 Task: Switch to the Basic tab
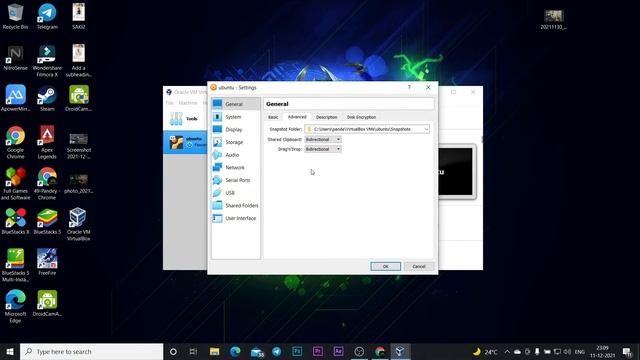tap(273, 117)
